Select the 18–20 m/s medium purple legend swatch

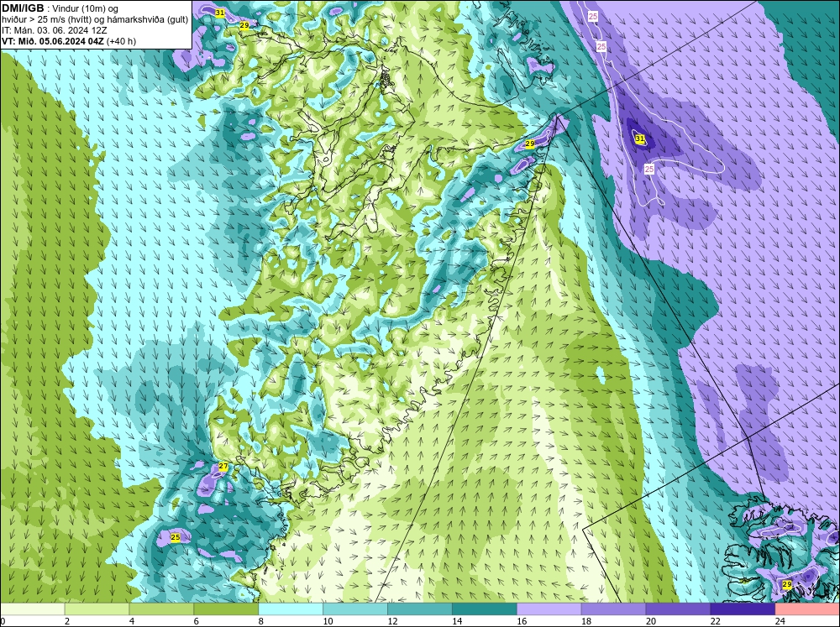pyautogui.click(x=613, y=609)
